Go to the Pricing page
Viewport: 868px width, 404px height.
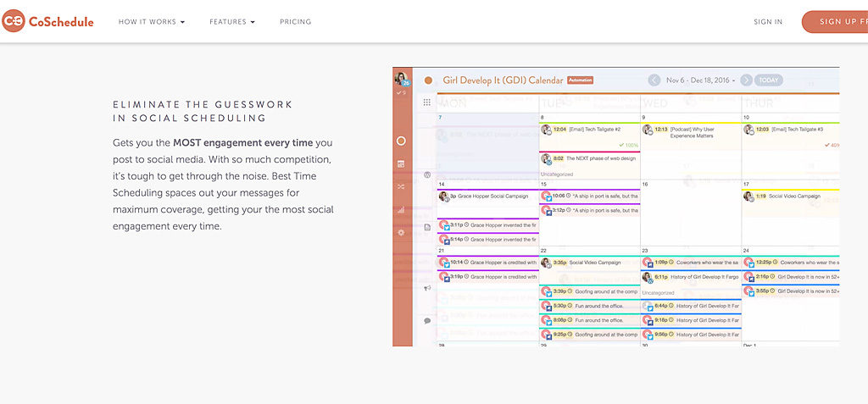(295, 22)
